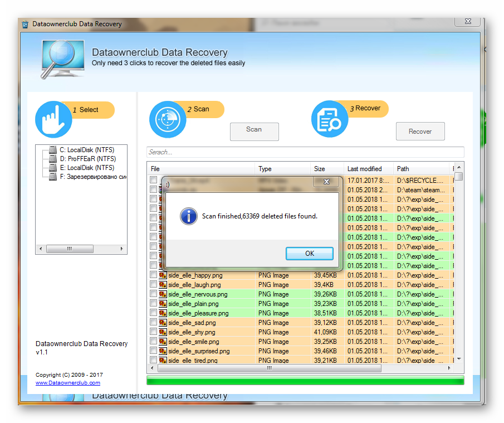The width and height of the screenshot is (504, 423).
Task: Close the scan finished dialog
Action: pyautogui.click(x=326, y=182)
